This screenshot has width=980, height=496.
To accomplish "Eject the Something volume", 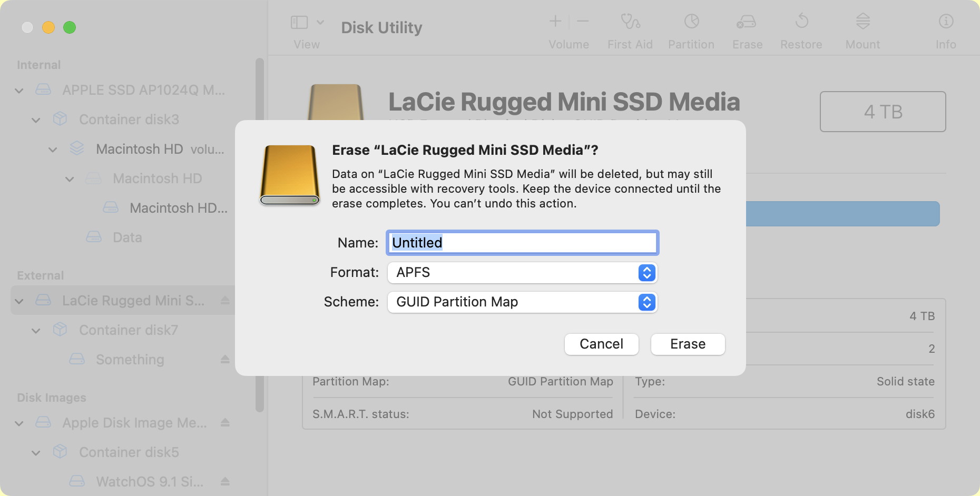I will pos(225,360).
